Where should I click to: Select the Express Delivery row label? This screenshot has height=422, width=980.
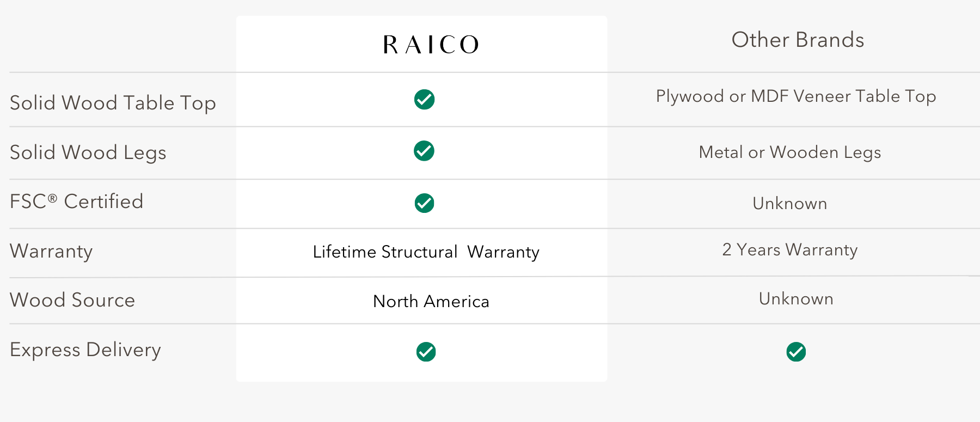(x=85, y=350)
